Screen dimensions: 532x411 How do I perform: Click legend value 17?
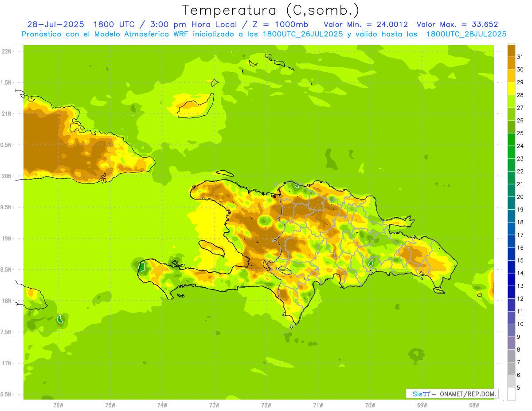point(520,235)
